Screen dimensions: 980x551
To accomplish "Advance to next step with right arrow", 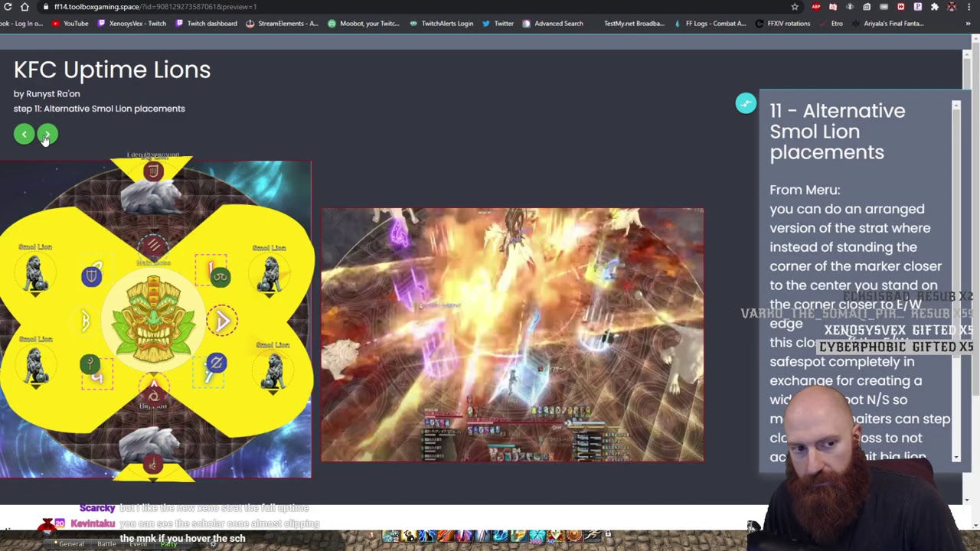I will point(47,135).
